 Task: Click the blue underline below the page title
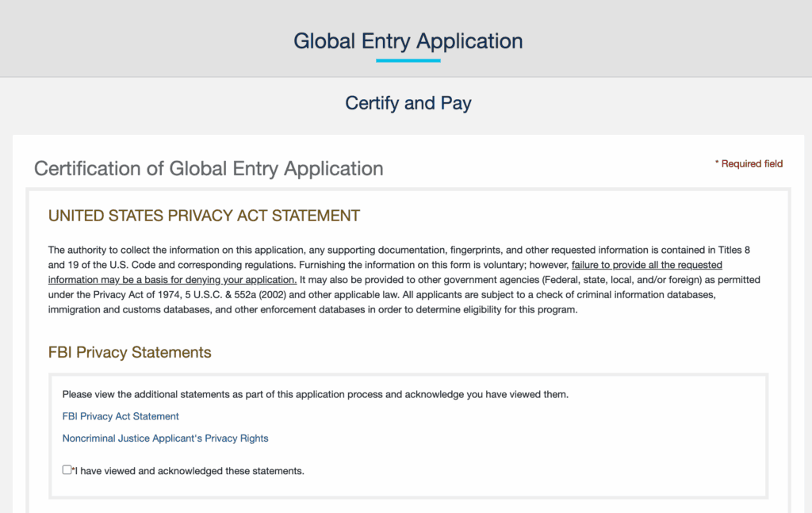click(x=408, y=60)
